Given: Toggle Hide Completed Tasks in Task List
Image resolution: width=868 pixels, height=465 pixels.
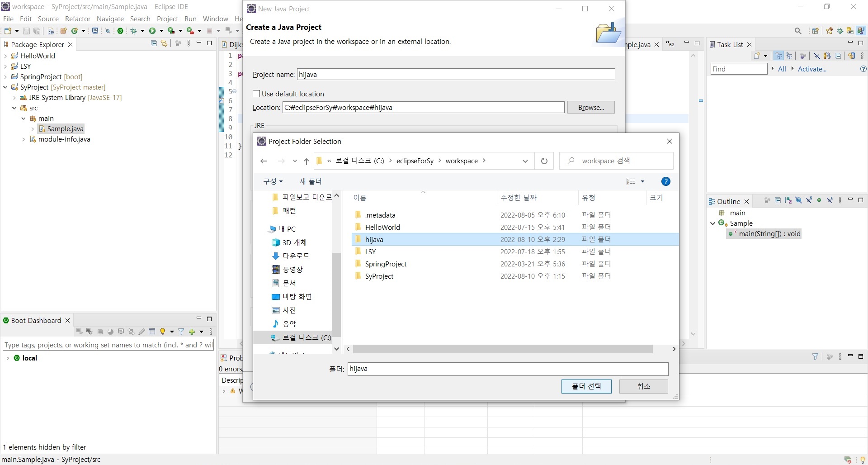Looking at the screenshot, I should tap(817, 56).
